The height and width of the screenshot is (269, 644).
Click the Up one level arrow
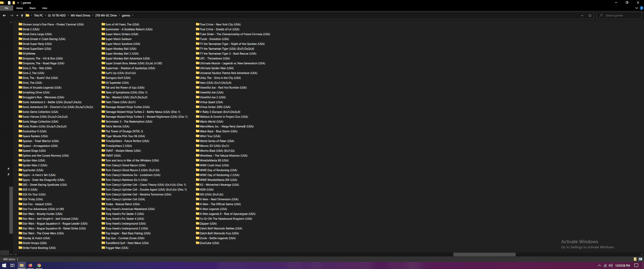pyautogui.click(x=22, y=15)
